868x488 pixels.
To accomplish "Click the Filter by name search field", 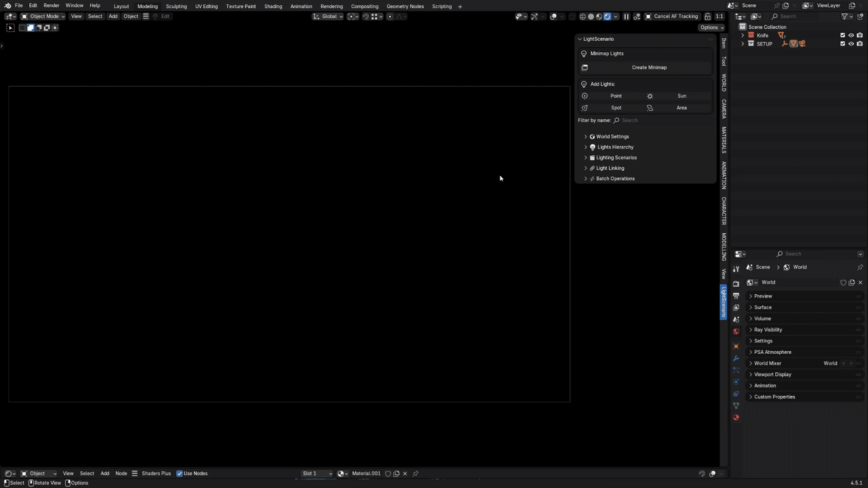I will coord(662,121).
